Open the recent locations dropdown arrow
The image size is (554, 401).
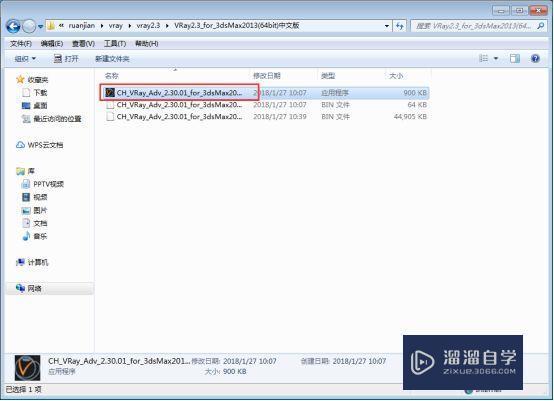tap(40, 26)
